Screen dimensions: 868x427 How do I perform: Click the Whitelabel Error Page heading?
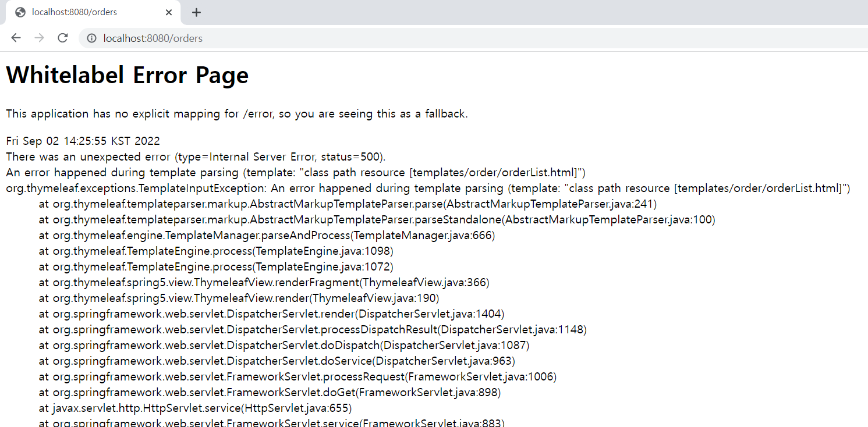coord(127,76)
